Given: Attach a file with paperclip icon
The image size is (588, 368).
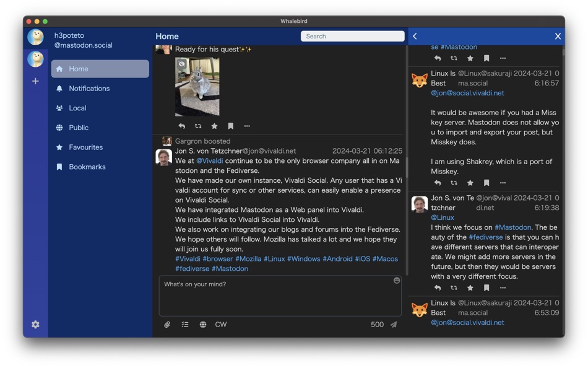Looking at the screenshot, I should [167, 325].
